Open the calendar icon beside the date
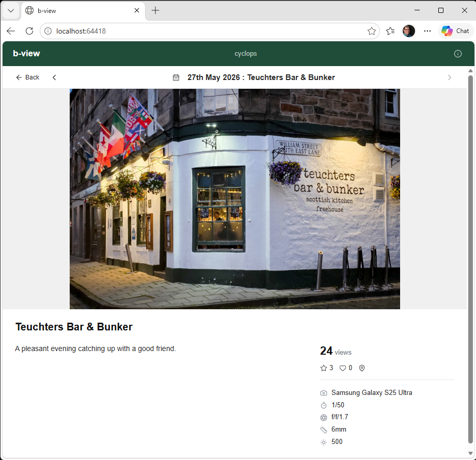The image size is (476, 460). (x=176, y=77)
